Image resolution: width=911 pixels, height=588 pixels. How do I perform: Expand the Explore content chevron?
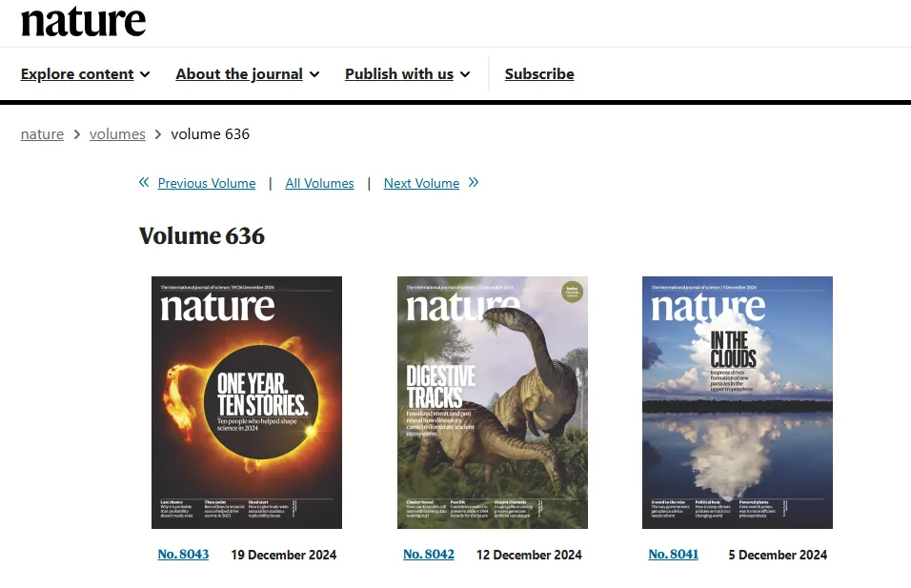coord(145,74)
